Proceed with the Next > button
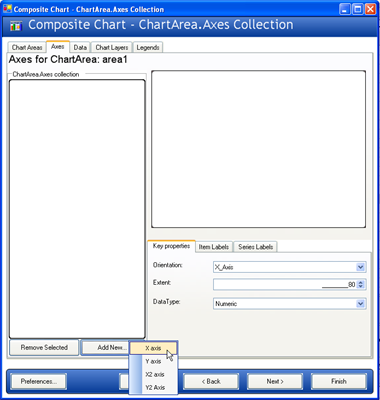 point(275,381)
